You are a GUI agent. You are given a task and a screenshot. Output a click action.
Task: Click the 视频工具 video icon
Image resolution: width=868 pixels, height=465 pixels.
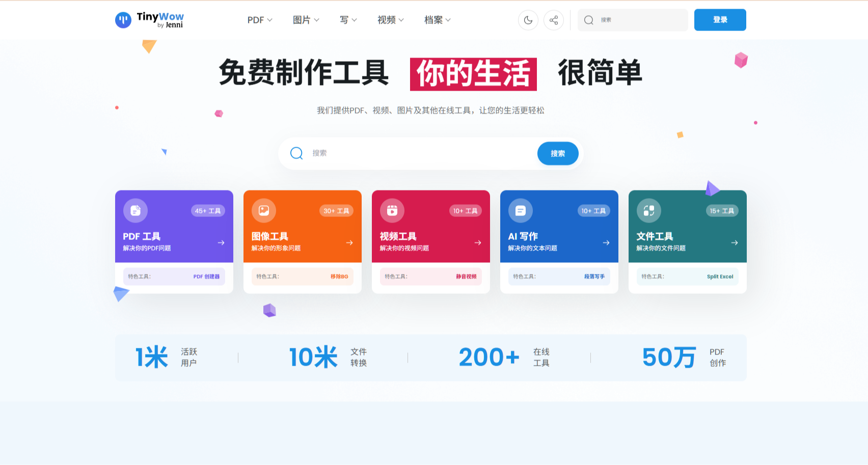(x=392, y=210)
